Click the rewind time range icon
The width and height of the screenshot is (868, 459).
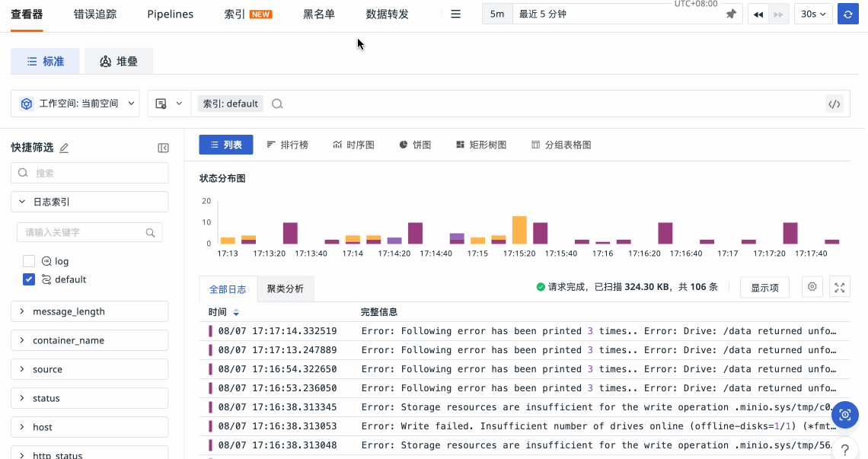coord(758,14)
